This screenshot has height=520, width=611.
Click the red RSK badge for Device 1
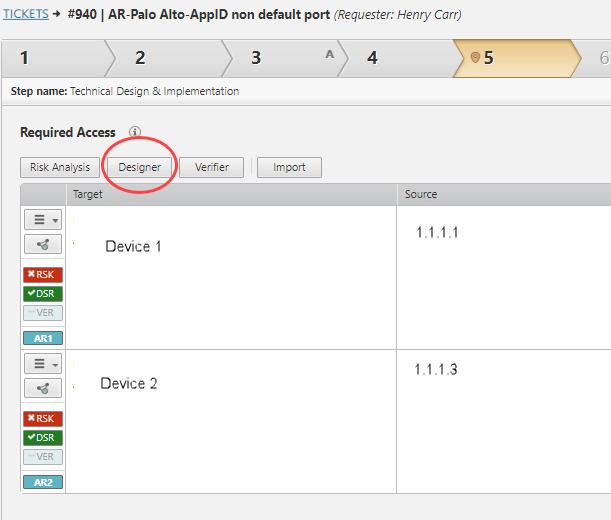[42, 275]
